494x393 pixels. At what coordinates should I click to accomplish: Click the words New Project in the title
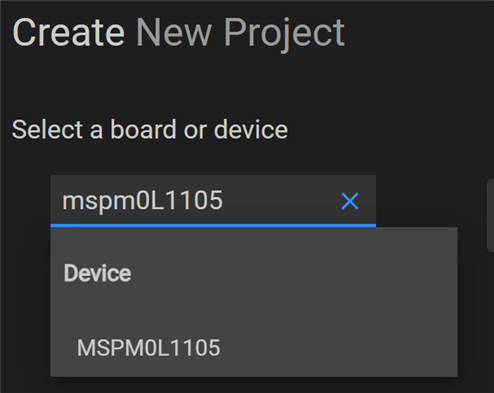pos(240,34)
